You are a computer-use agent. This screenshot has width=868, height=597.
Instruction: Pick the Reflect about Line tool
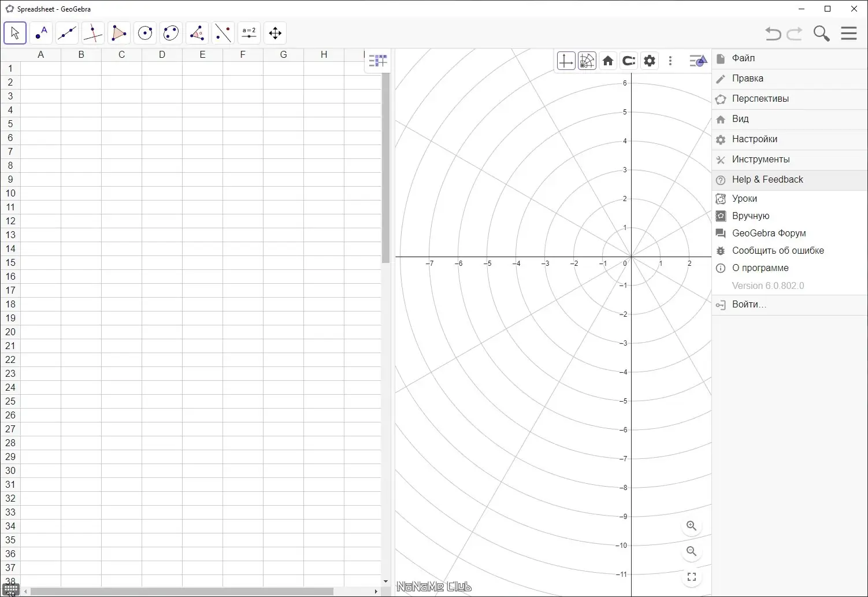(x=223, y=33)
